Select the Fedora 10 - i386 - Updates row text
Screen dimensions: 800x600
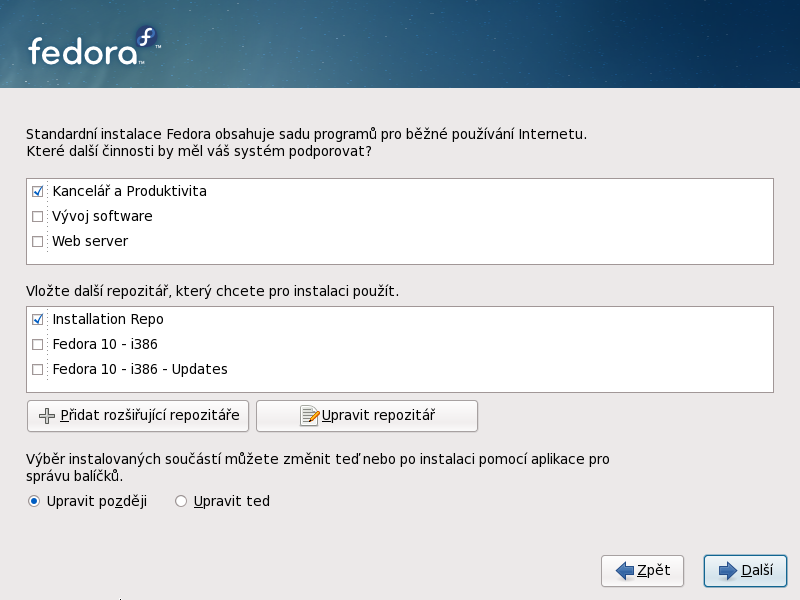140,369
